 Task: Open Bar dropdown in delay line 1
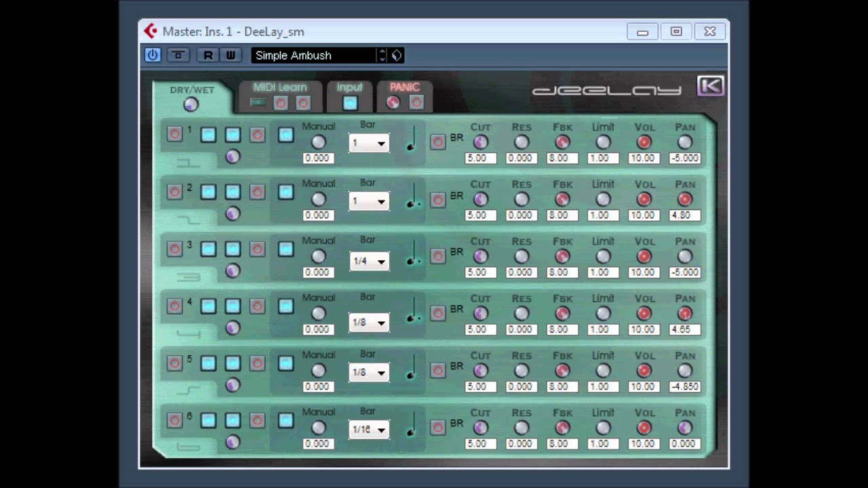369,143
